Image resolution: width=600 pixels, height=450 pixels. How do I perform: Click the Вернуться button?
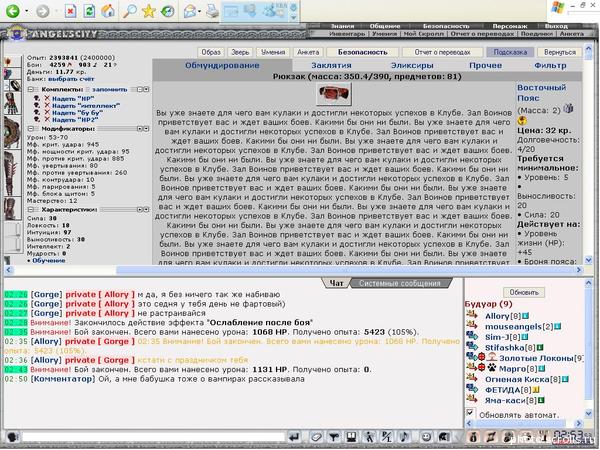click(559, 52)
